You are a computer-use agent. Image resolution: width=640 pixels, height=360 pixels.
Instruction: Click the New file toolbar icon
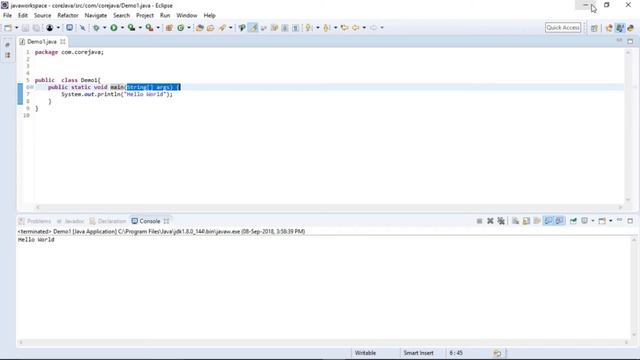8,28
